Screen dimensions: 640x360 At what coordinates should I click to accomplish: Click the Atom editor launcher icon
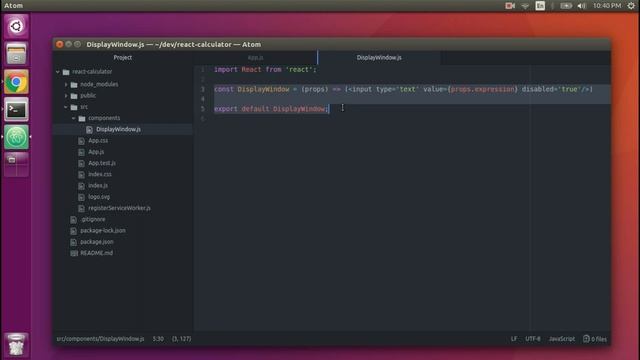coord(16,137)
